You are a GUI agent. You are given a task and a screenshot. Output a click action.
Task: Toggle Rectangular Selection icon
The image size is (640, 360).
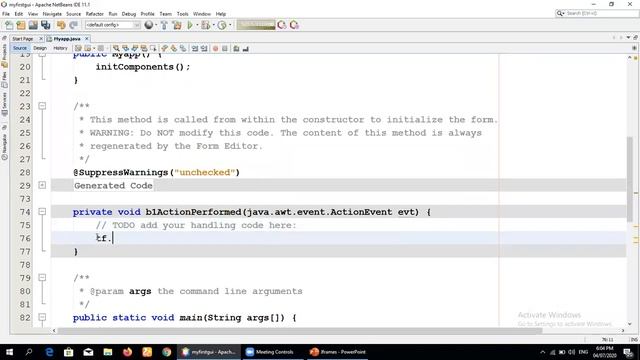click(153, 49)
